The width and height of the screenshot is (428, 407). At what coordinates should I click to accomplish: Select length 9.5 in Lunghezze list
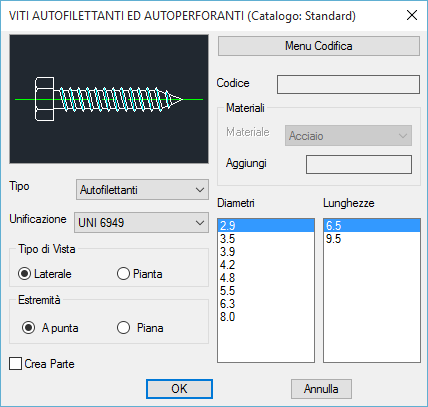(x=372, y=239)
